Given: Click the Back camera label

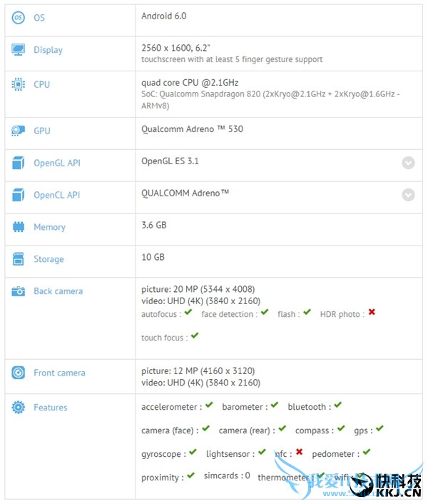Looking at the screenshot, I should click(x=58, y=291).
